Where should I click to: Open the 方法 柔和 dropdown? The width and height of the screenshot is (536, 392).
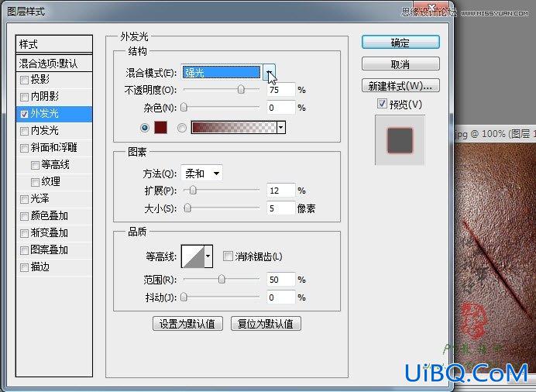coord(201,174)
